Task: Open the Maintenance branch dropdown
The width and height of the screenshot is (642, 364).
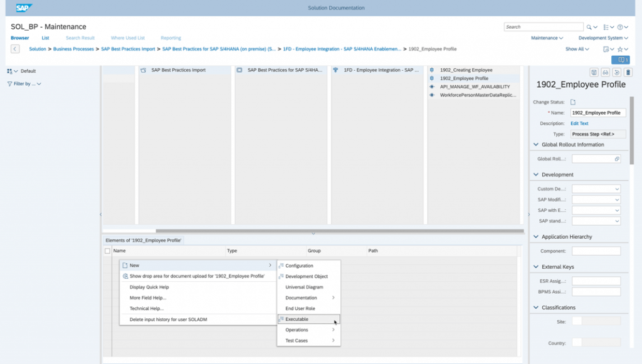Action: (x=547, y=38)
